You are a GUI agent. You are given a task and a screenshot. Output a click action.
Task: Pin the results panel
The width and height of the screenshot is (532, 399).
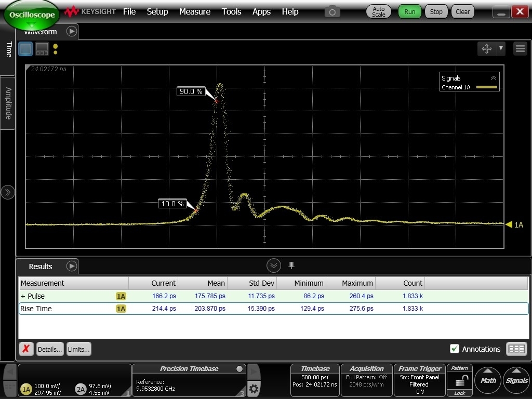tap(291, 265)
